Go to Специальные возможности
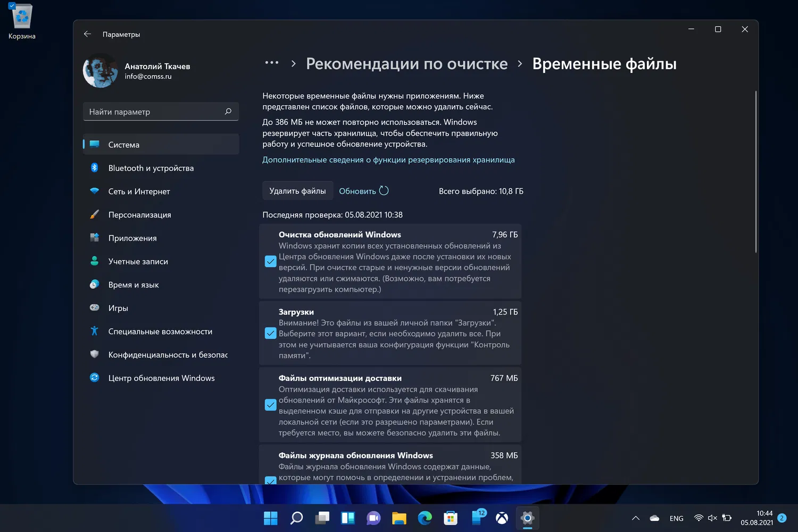Screen dimensions: 798x532 tap(161, 331)
